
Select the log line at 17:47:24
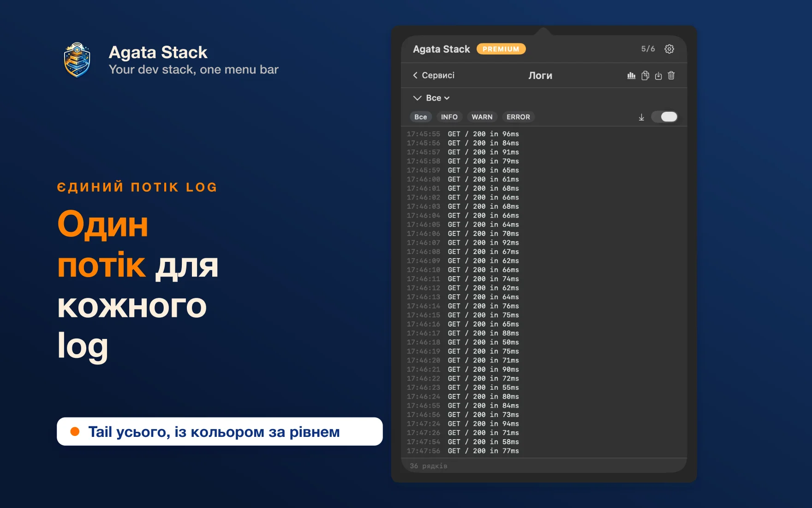(x=463, y=423)
